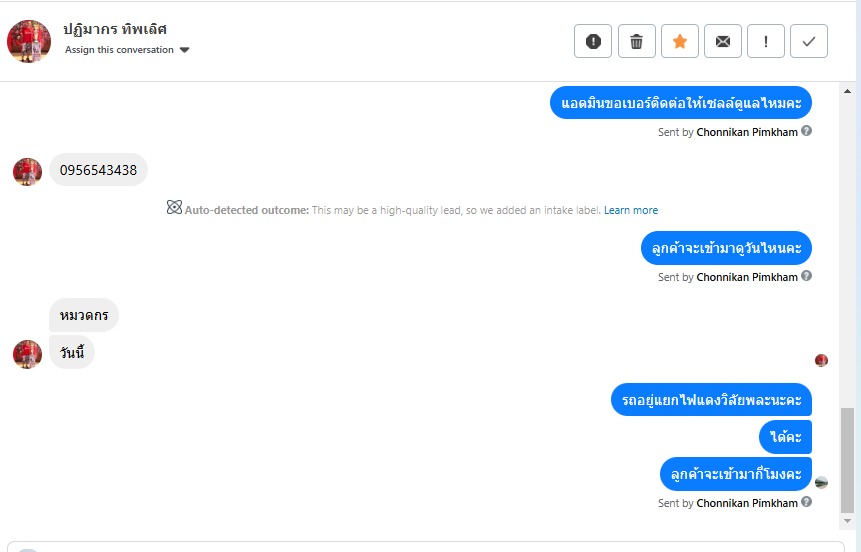Click the customer's profile picture in the header

point(29,41)
